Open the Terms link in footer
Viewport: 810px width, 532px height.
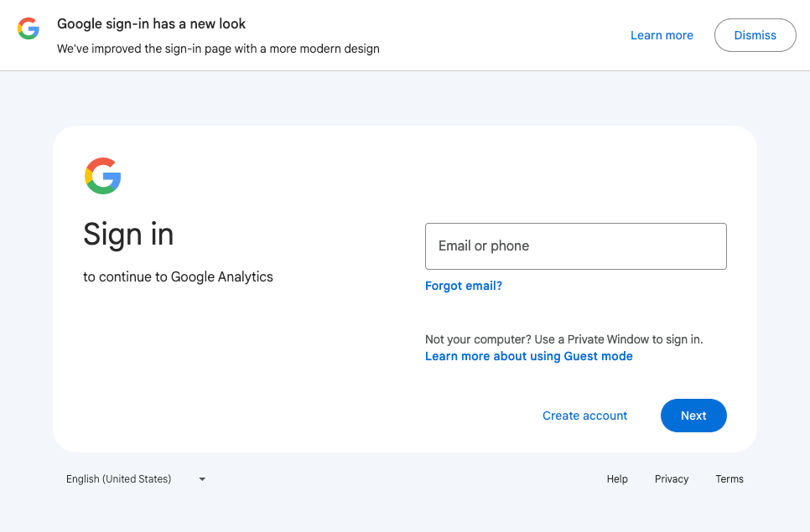(x=730, y=479)
